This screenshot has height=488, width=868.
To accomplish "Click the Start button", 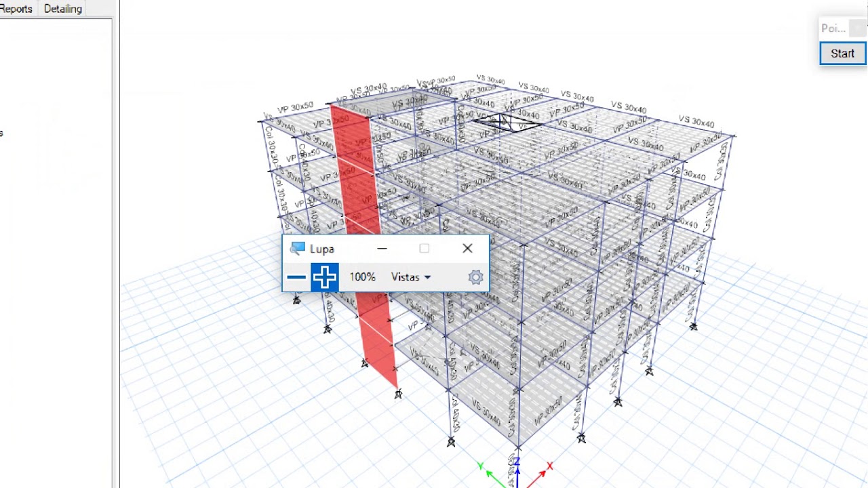I will tap(842, 54).
